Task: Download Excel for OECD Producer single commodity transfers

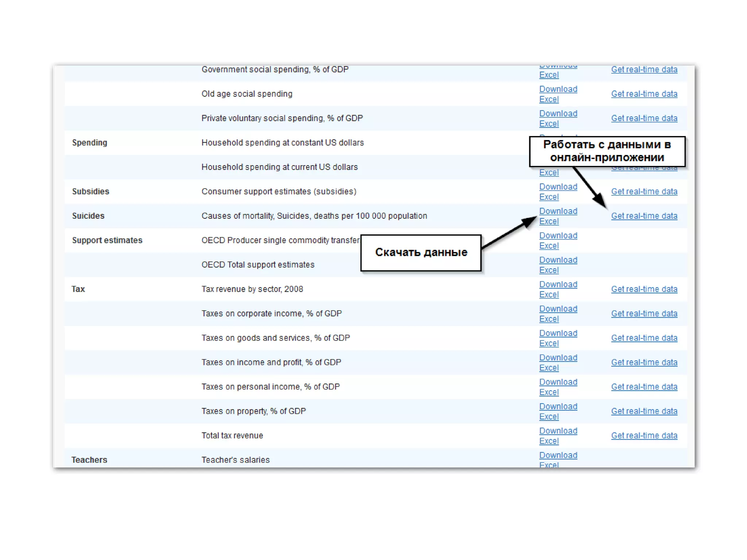Action: coord(558,236)
